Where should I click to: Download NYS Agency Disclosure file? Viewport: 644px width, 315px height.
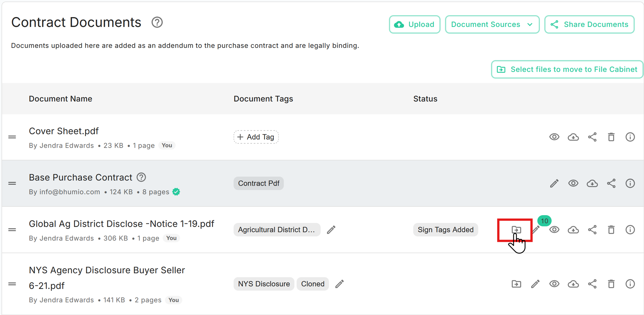[573, 284]
